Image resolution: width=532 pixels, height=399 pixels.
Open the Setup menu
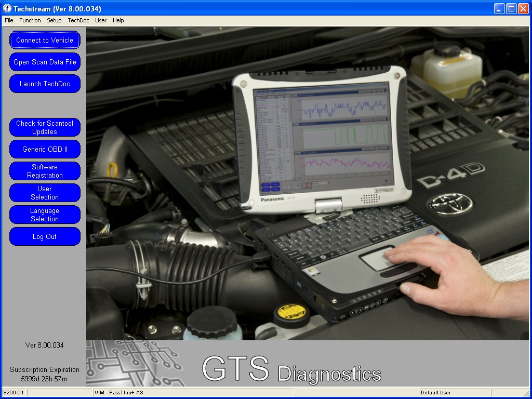tap(54, 20)
